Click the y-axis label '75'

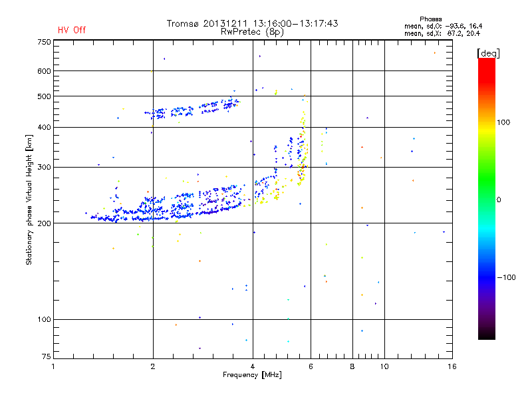47,356
